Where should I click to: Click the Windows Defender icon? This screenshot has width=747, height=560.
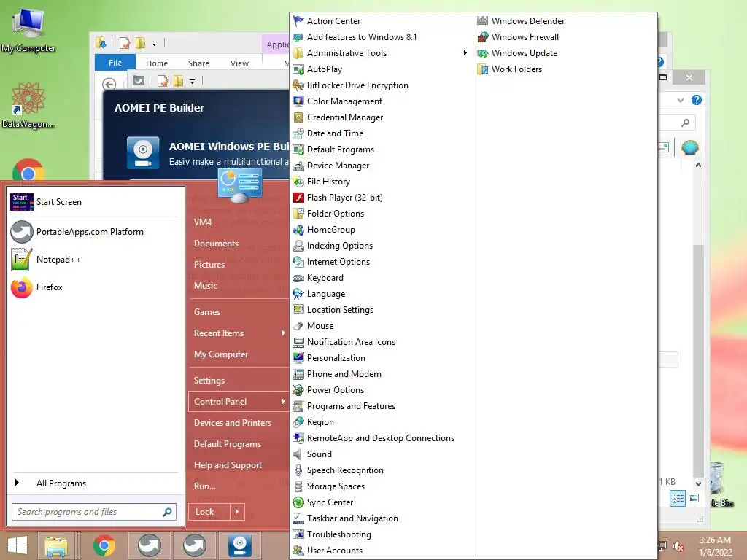pos(483,21)
